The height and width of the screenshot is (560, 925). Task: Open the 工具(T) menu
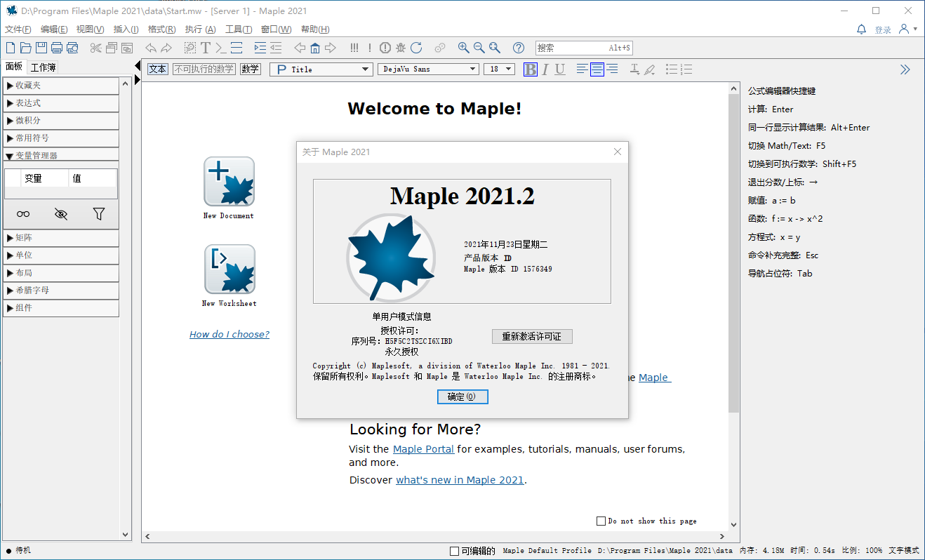238,29
